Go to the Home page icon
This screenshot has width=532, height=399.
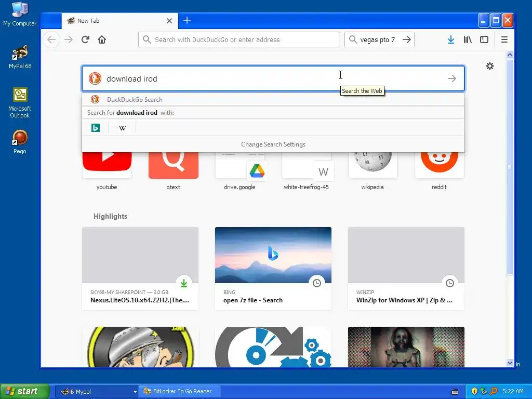102,39
